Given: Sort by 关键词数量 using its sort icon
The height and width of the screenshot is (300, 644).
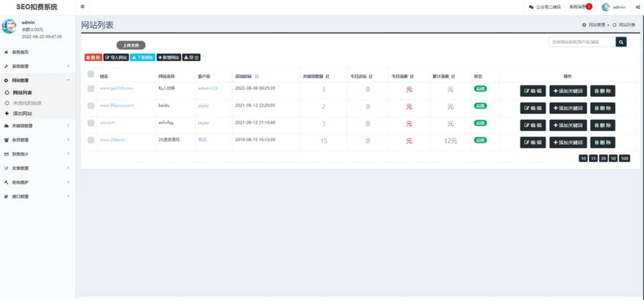Looking at the screenshot, I should click(x=328, y=77).
